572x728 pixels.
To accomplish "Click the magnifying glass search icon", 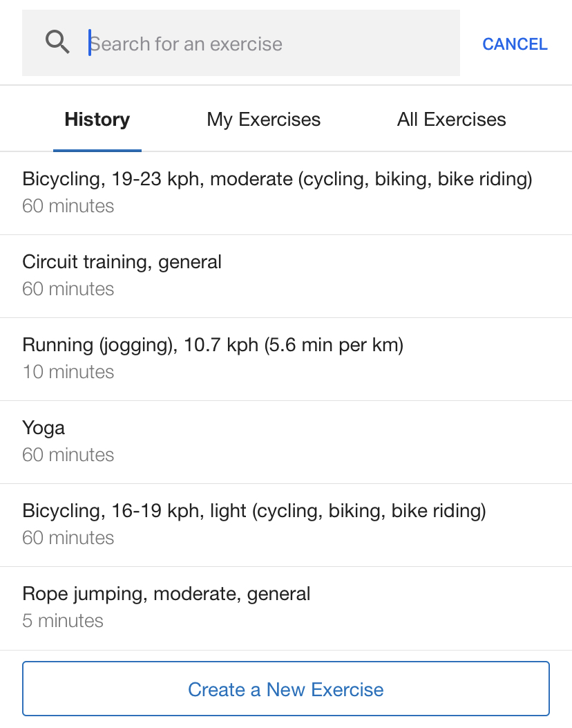I will (57, 43).
